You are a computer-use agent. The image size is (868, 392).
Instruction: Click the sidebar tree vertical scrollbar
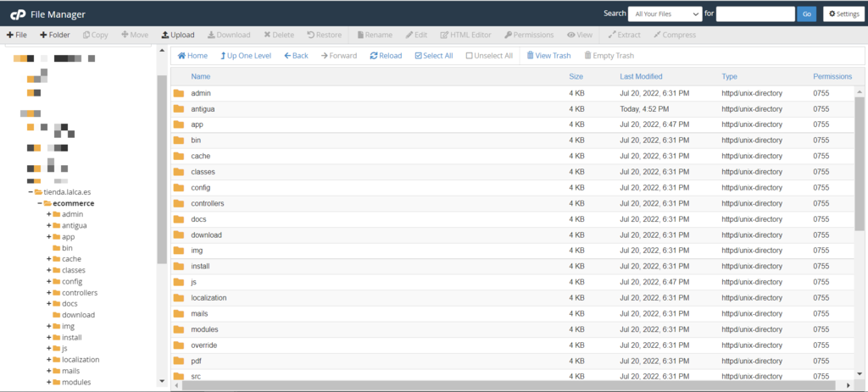click(x=162, y=169)
